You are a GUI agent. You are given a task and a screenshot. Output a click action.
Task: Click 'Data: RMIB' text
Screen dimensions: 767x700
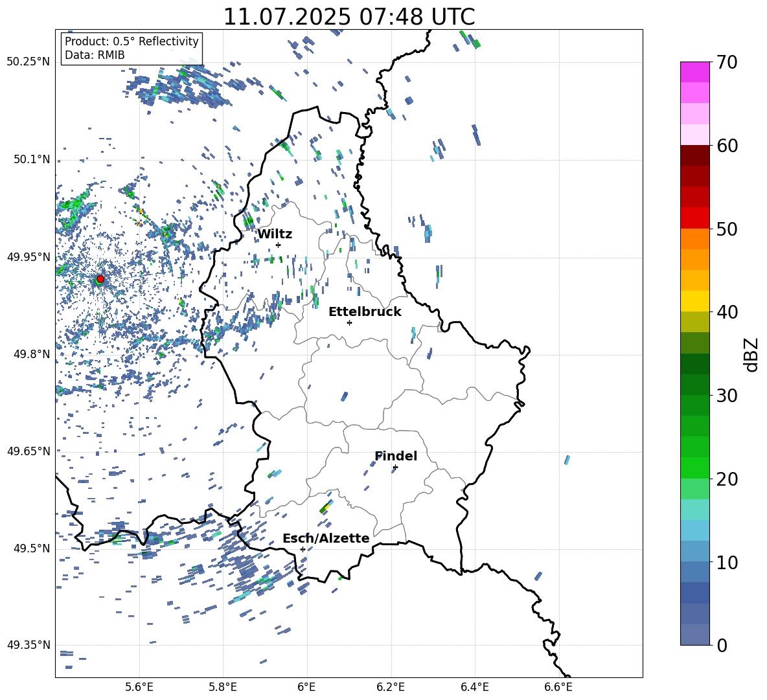click(95, 55)
